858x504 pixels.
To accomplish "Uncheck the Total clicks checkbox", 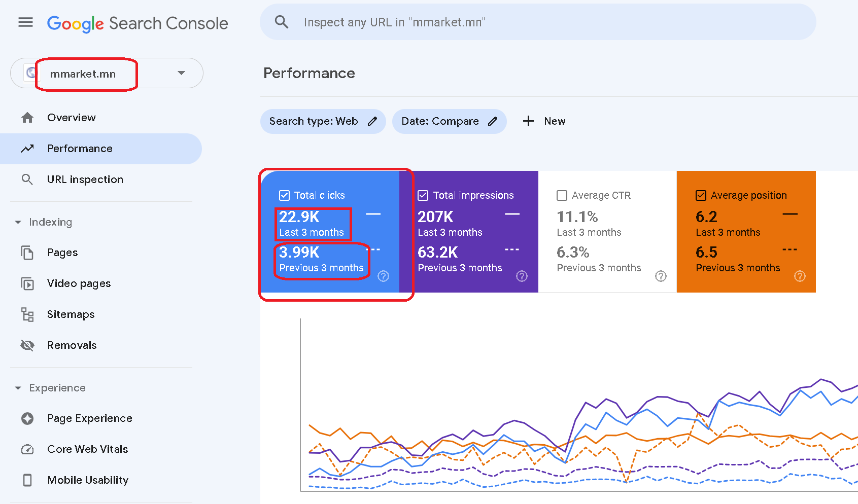I will (284, 195).
